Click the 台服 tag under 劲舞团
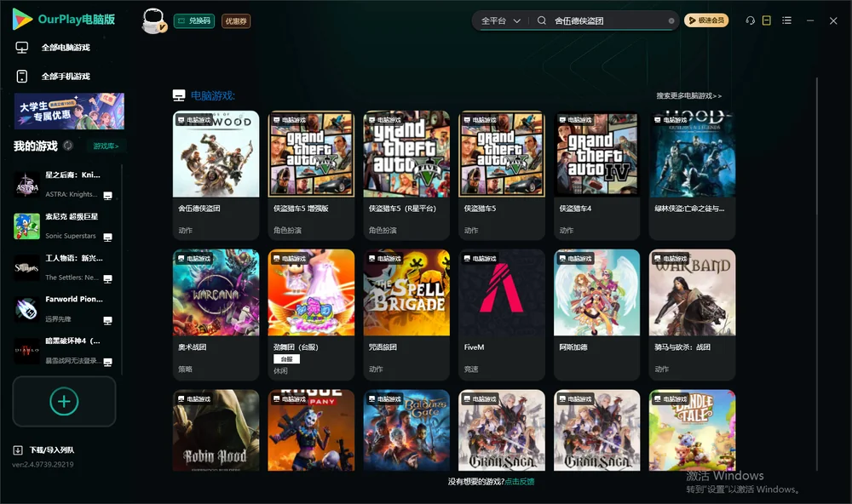This screenshot has height=504, width=852. (x=286, y=359)
